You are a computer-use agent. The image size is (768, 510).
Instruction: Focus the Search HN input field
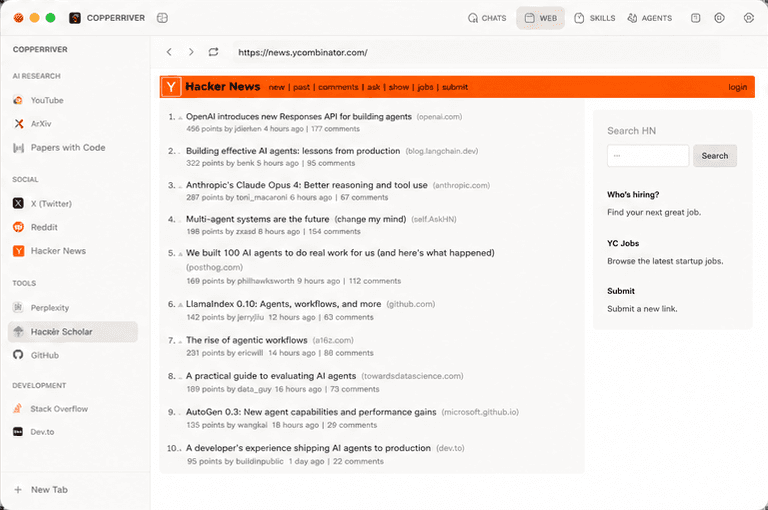click(x=648, y=156)
